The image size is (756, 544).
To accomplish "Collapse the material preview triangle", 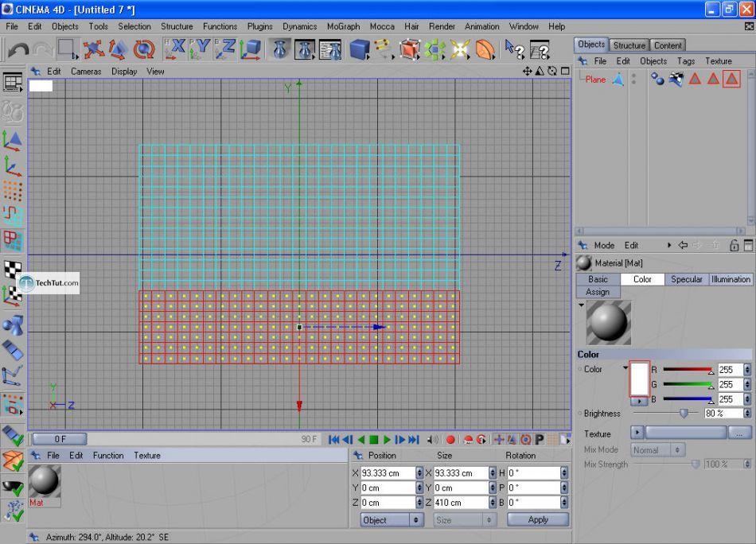I will coord(581,305).
